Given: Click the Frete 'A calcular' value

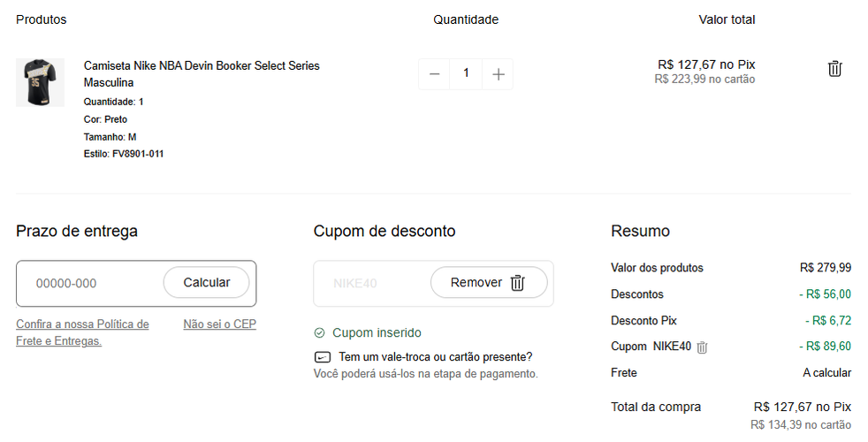Looking at the screenshot, I should [x=826, y=373].
